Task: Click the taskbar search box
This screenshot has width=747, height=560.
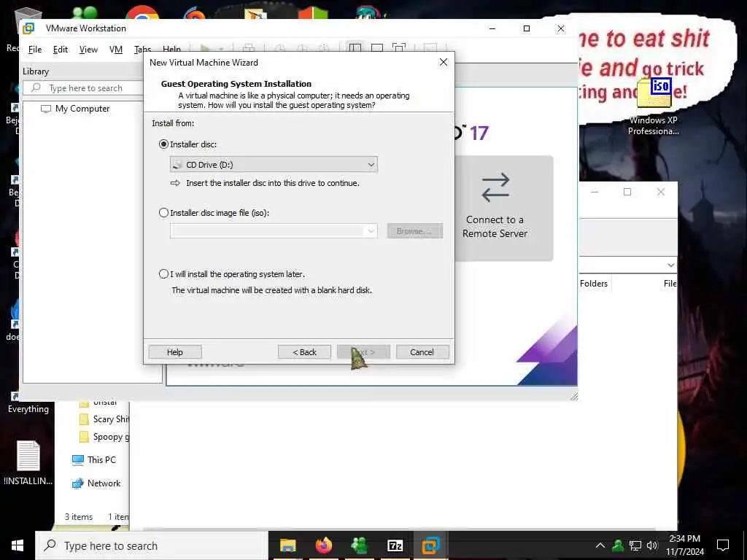Action: 152,545
